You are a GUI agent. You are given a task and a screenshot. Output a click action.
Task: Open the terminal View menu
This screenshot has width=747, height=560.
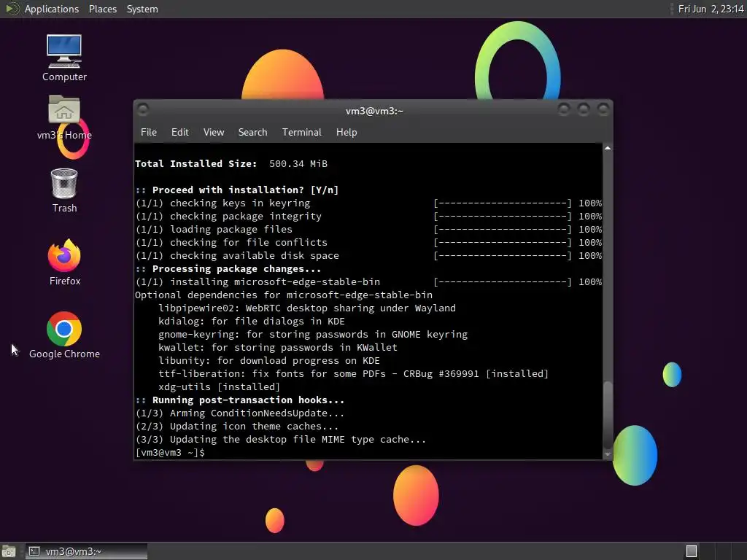214,133
